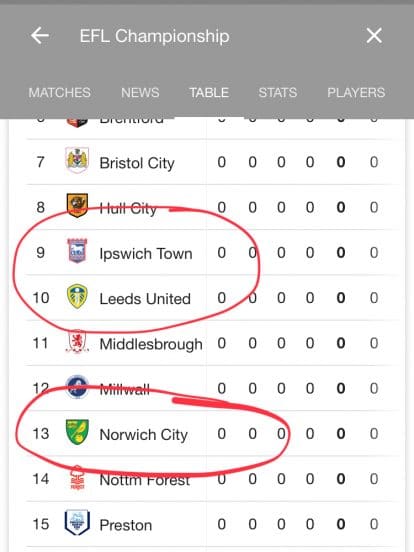Click the Norwich City canary crest
The width and height of the screenshot is (414, 552).
click(x=77, y=432)
